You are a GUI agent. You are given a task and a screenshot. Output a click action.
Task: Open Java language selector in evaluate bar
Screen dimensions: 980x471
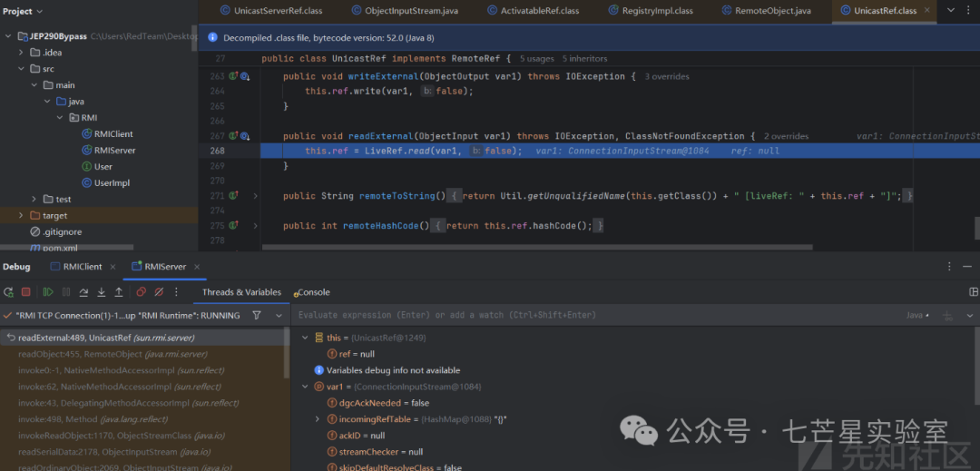click(x=918, y=316)
